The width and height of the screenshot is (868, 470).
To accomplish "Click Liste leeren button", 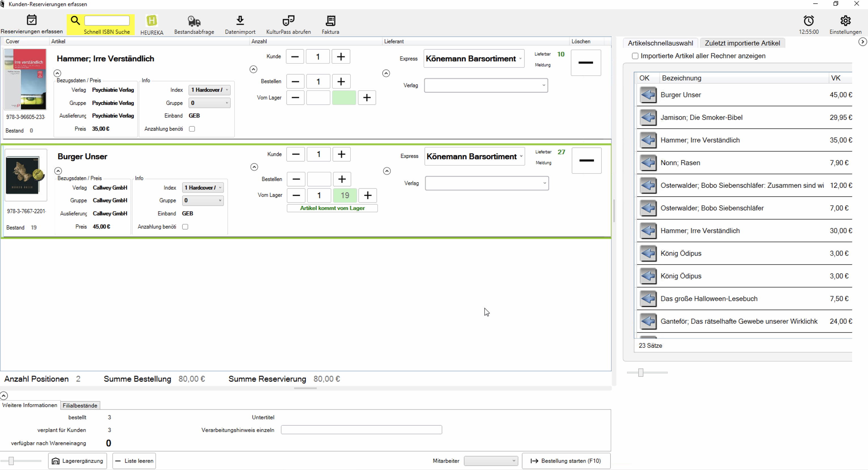I will [x=134, y=461].
